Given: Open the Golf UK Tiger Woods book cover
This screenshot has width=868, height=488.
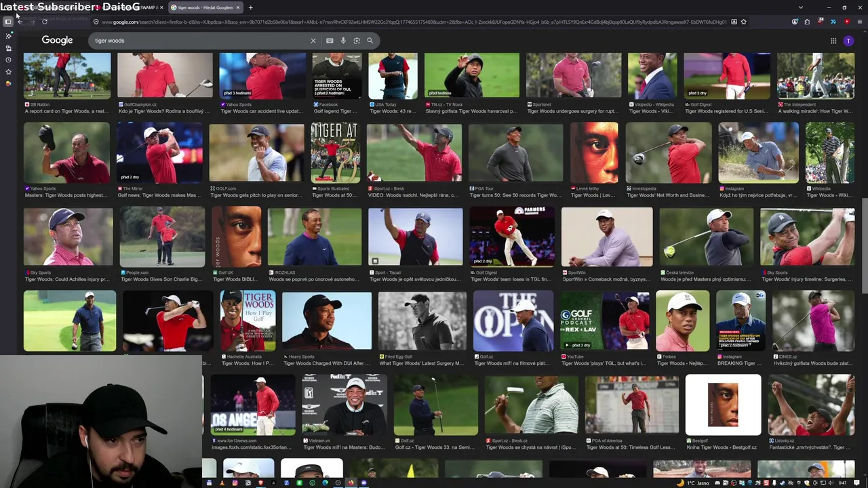Looking at the screenshot, I should 236,237.
